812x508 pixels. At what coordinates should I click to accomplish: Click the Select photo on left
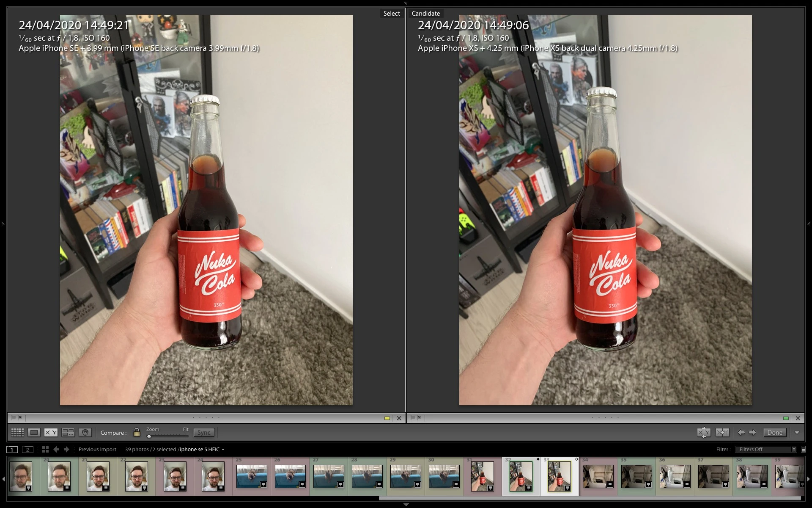pos(206,210)
